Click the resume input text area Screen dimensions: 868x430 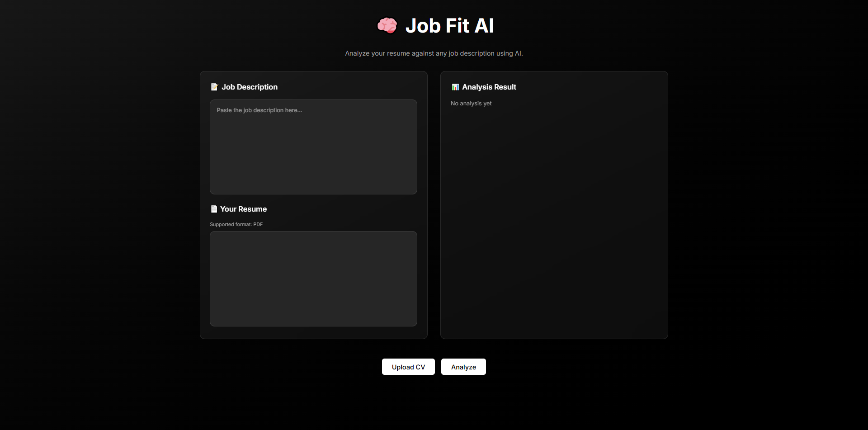click(x=313, y=279)
